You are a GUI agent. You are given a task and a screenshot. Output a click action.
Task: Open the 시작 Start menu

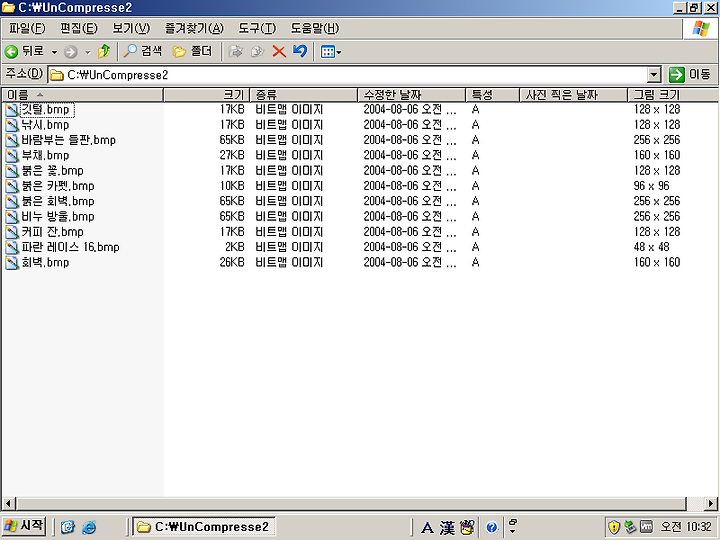pyautogui.click(x=24, y=526)
